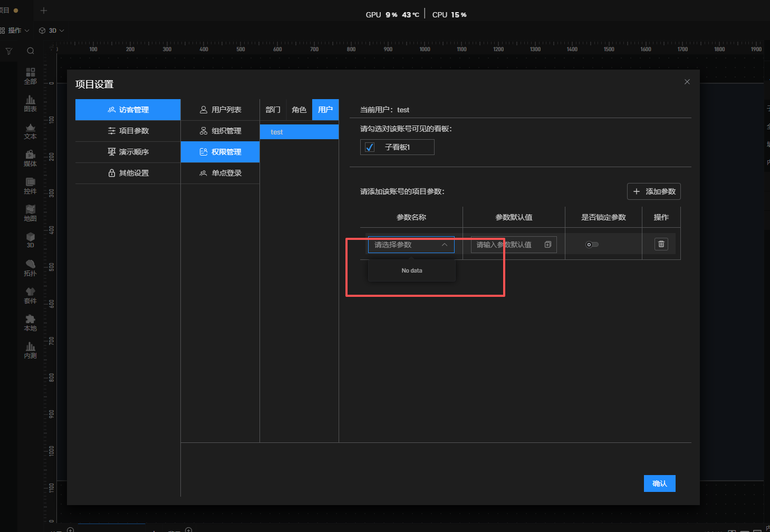Viewport: 770px width, 532px height.
Task: Uncheck the 子看板1 checkbox
Action: (370, 147)
